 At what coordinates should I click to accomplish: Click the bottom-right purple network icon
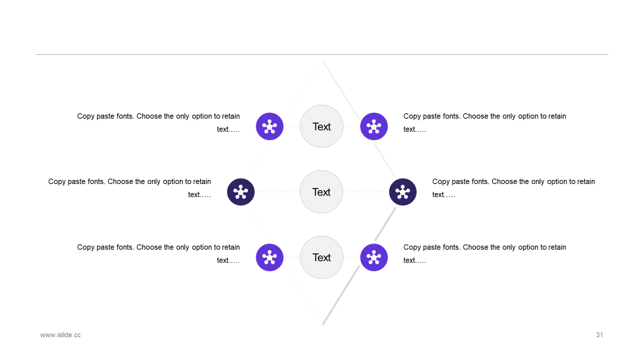coord(374,257)
